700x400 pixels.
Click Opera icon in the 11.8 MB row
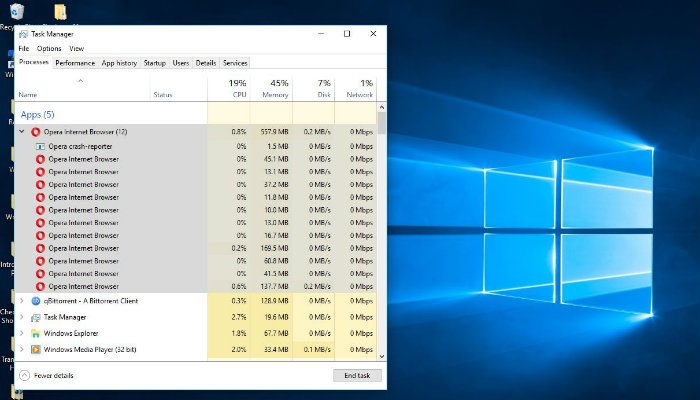click(x=40, y=197)
